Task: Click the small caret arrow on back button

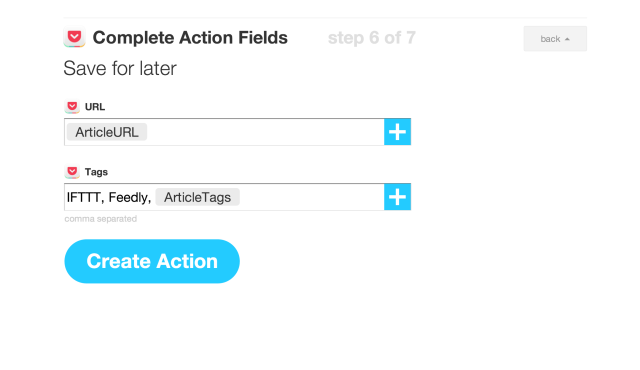Action: point(567,39)
